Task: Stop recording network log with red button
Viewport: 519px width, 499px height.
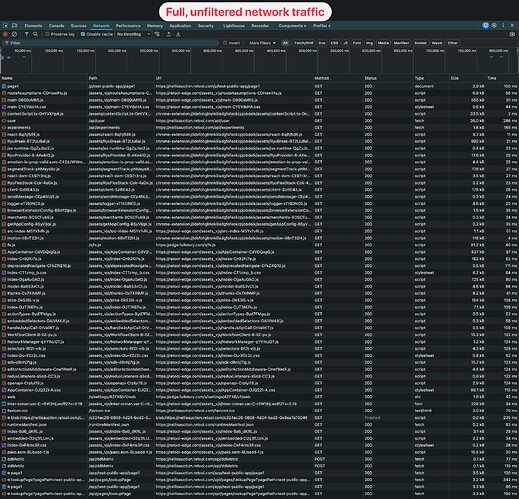Action: click(x=5, y=34)
